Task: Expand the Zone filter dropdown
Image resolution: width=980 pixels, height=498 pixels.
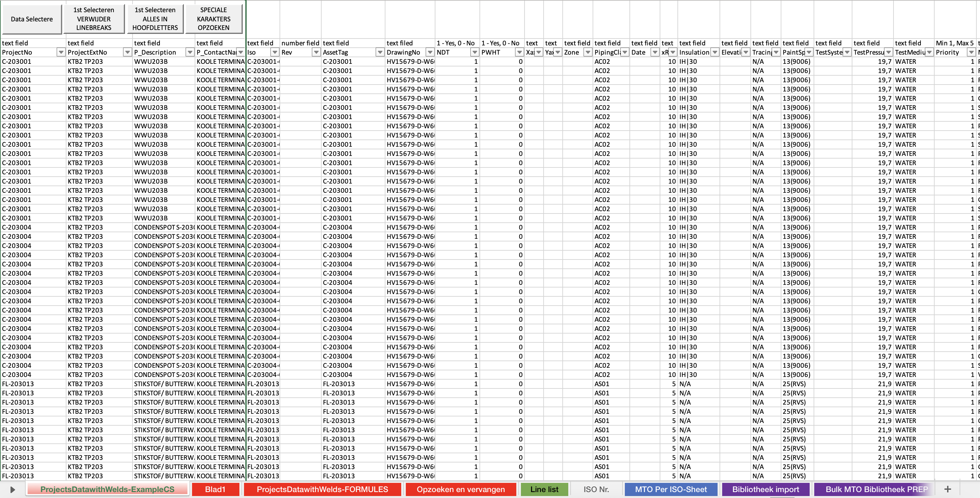Action: (x=588, y=53)
